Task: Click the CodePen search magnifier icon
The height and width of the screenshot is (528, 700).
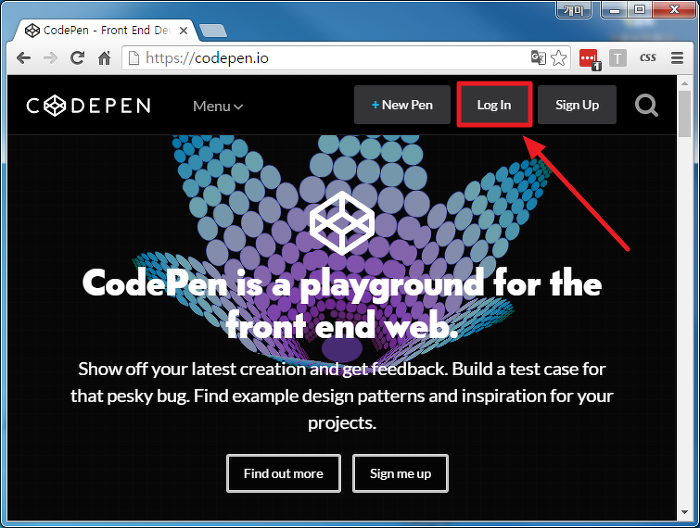Action: (x=646, y=105)
